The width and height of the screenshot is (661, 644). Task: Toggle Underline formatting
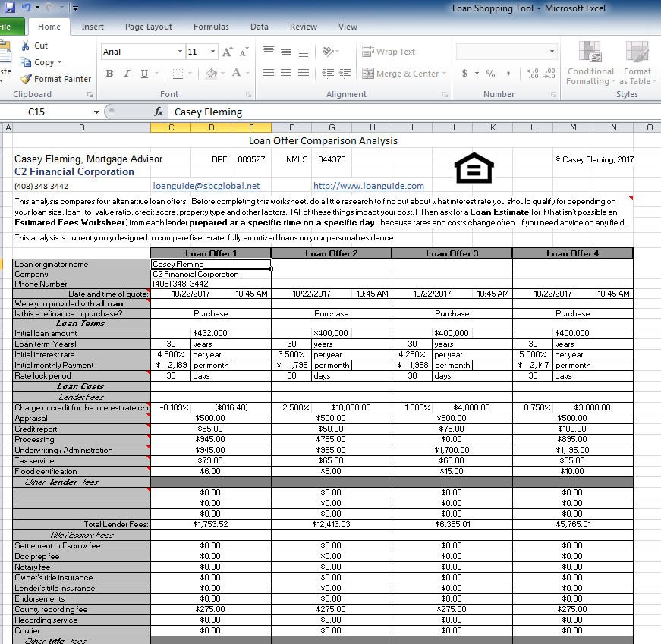pos(144,74)
